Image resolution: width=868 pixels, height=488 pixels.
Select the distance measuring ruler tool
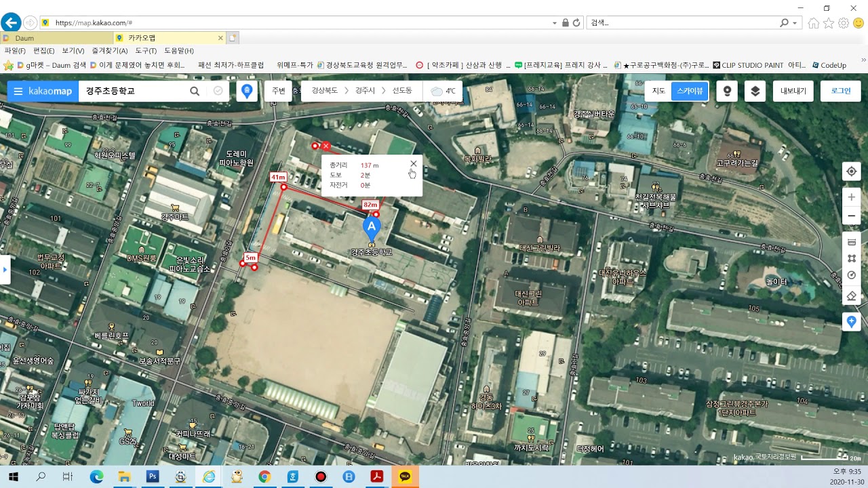852,242
